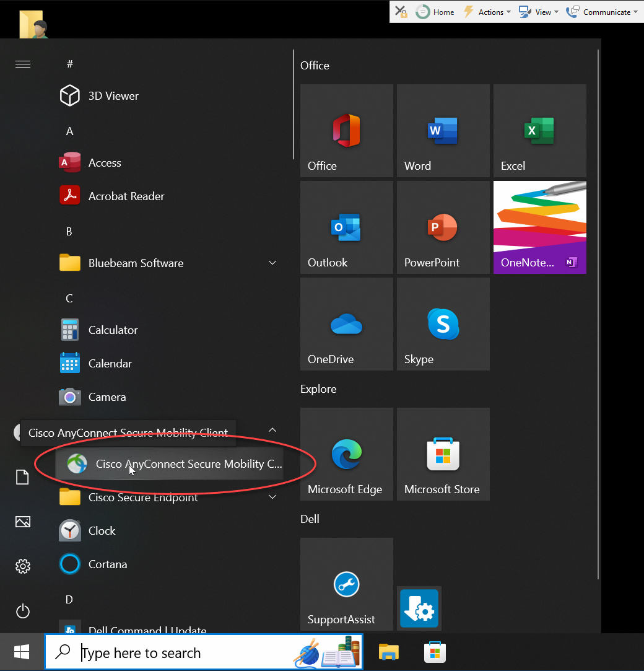Viewport: 644px width, 671px height.
Task: Open the Documents shortcut in Start sidebar
Action: pyautogui.click(x=23, y=476)
